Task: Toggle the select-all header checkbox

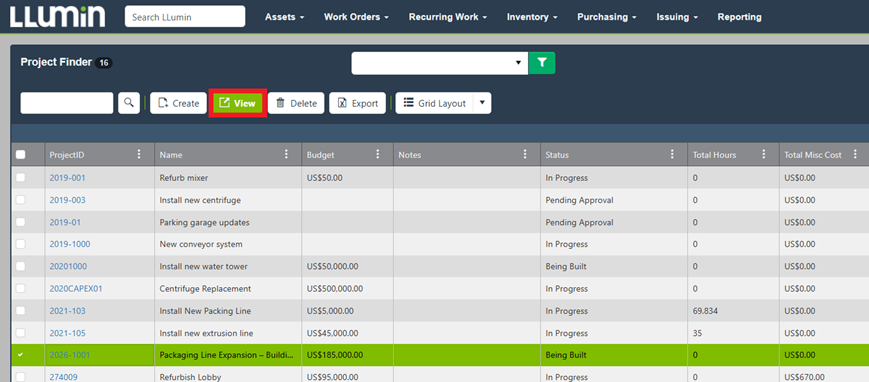Action: [21, 155]
